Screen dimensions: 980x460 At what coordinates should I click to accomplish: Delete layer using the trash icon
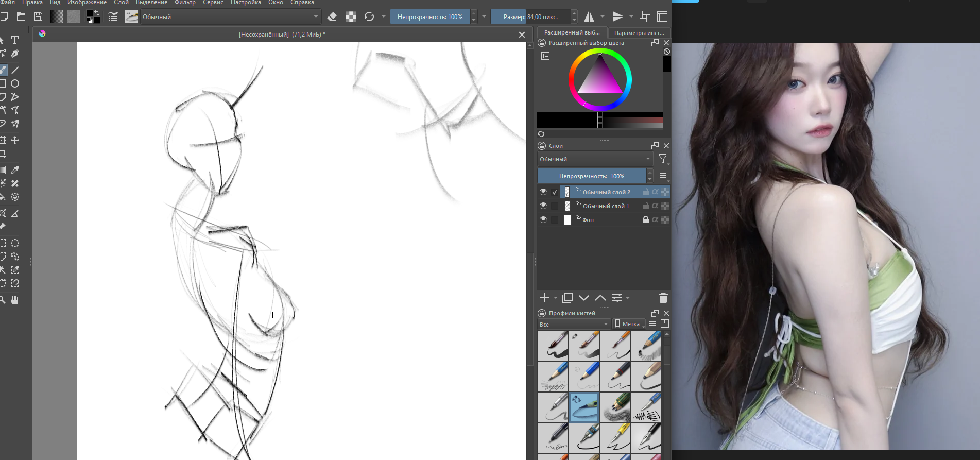[663, 298]
